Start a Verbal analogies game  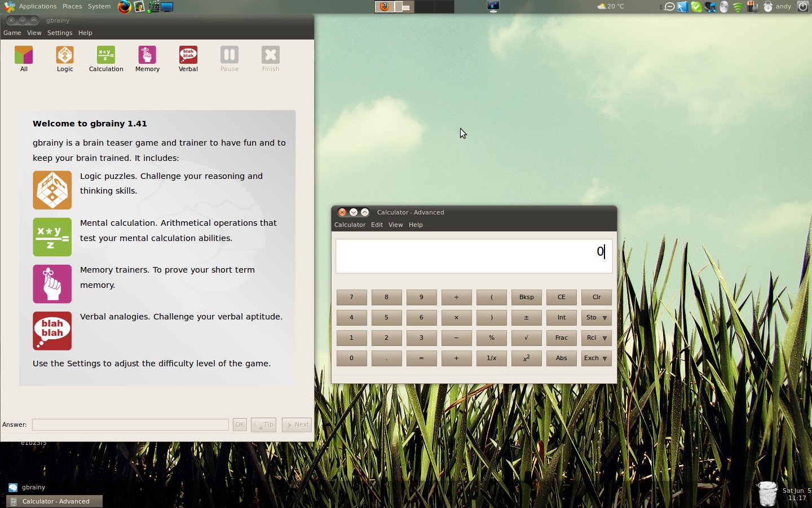pos(188,59)
